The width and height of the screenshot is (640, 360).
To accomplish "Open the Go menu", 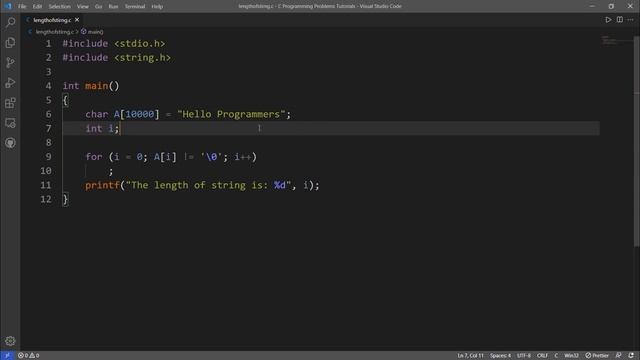I will [98, 6].
